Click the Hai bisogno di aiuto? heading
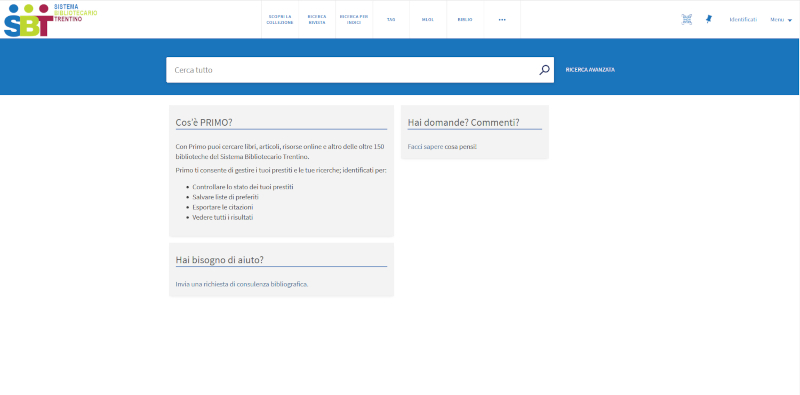The image size is (800, 395). click(220, 260)
